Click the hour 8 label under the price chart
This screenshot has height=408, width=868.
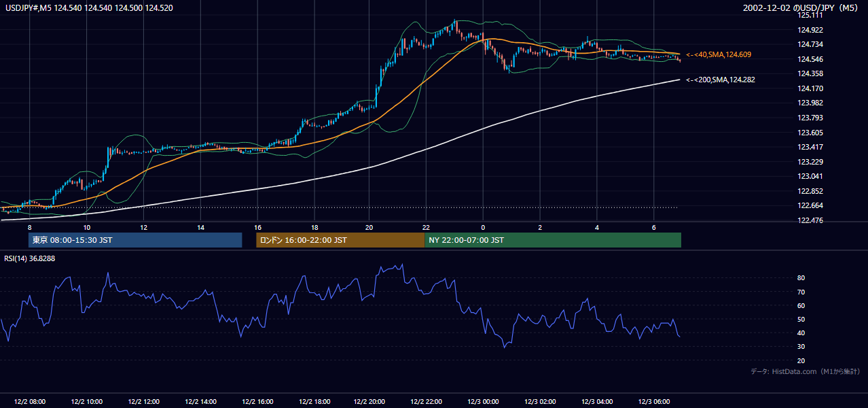coord(30,227)
